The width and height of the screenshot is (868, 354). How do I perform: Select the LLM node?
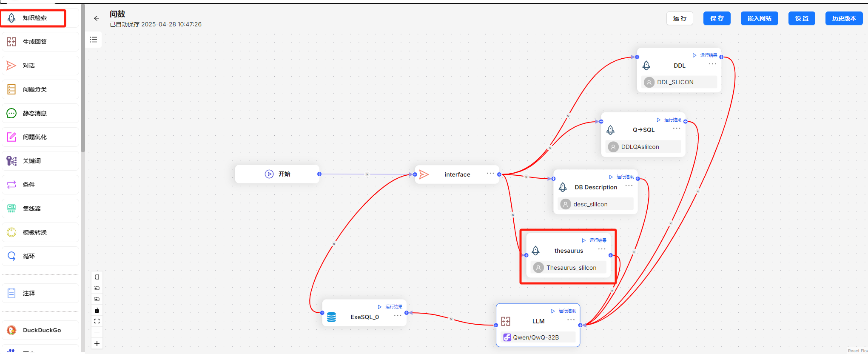[x=538, y=325]
